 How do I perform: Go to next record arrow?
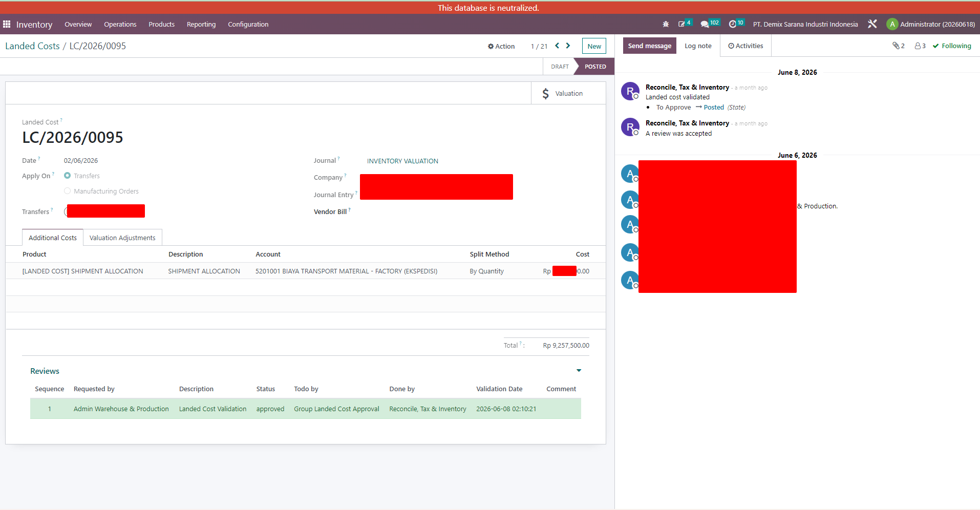coord(568,46)
